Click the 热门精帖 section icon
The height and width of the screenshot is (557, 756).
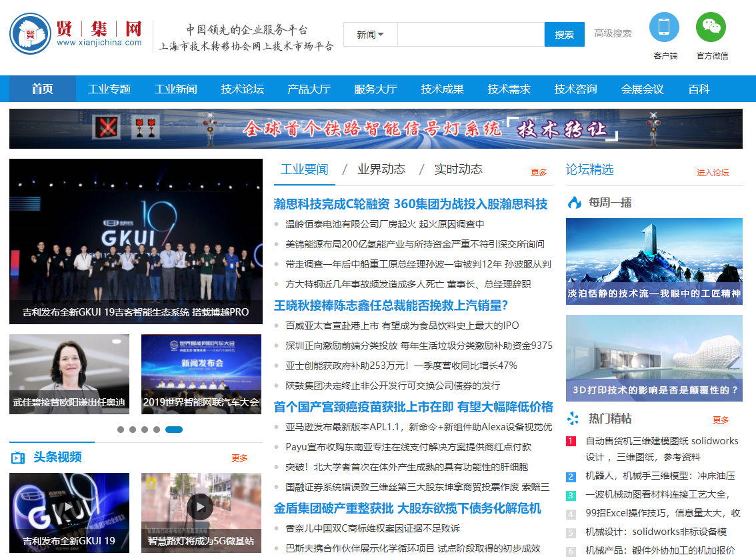573,419
